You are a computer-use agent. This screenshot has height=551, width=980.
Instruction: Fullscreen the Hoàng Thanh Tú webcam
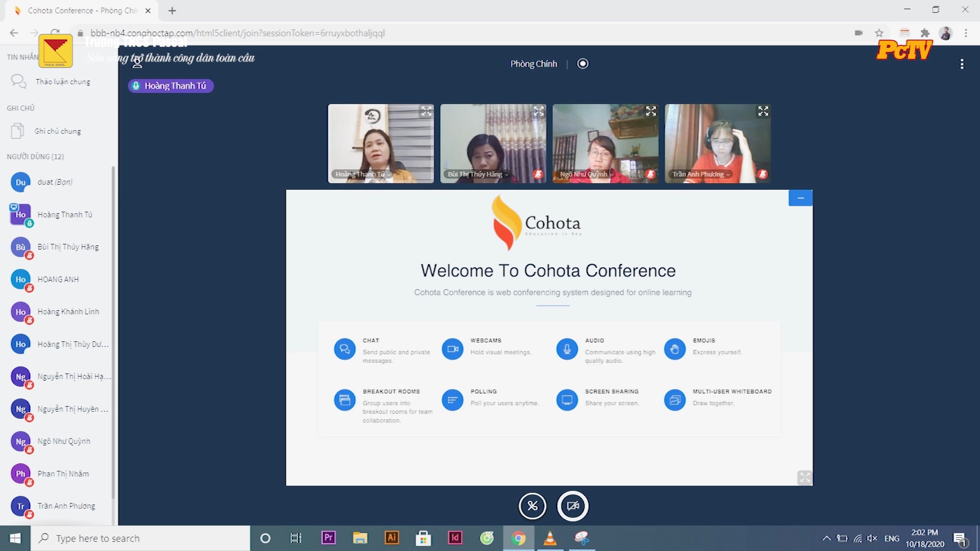coord(426,111)
